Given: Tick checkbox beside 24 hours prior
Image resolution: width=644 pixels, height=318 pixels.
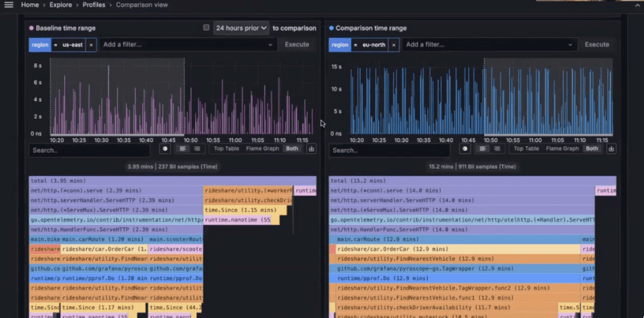Looking at the screenshot, I should (x=205, y=28).
